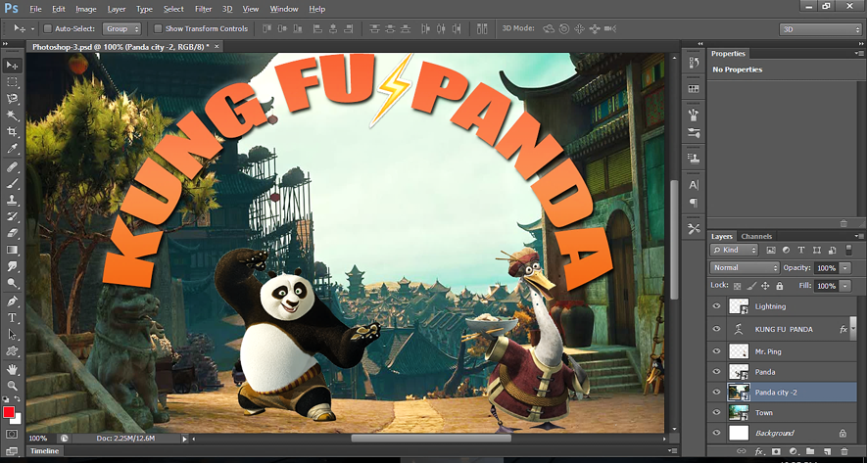
Task: Enable the Auto-Select checkbox
Action: [x=48, y=28]
